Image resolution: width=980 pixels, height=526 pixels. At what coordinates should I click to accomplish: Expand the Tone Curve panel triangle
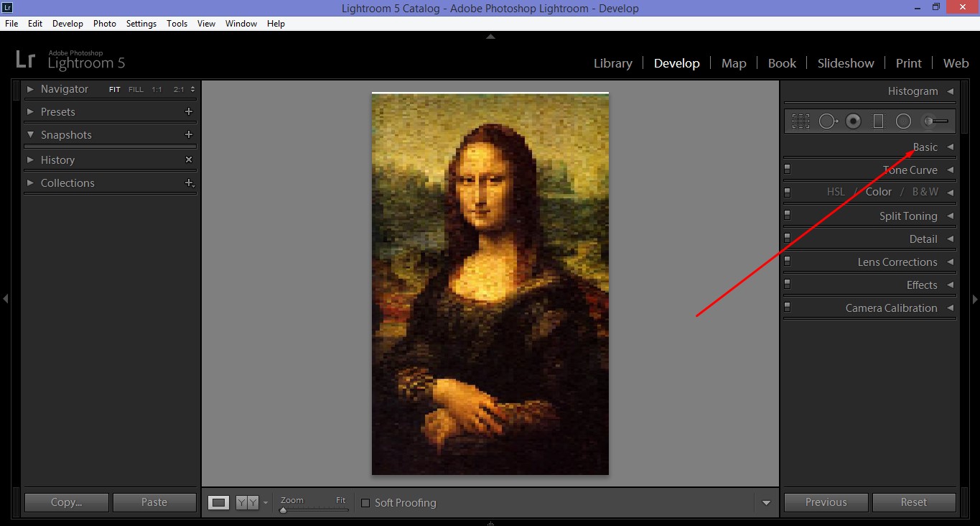pos(950,170)
